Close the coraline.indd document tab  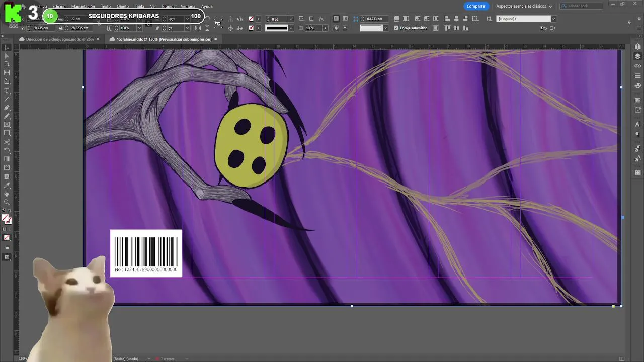[x=216, y=39]
